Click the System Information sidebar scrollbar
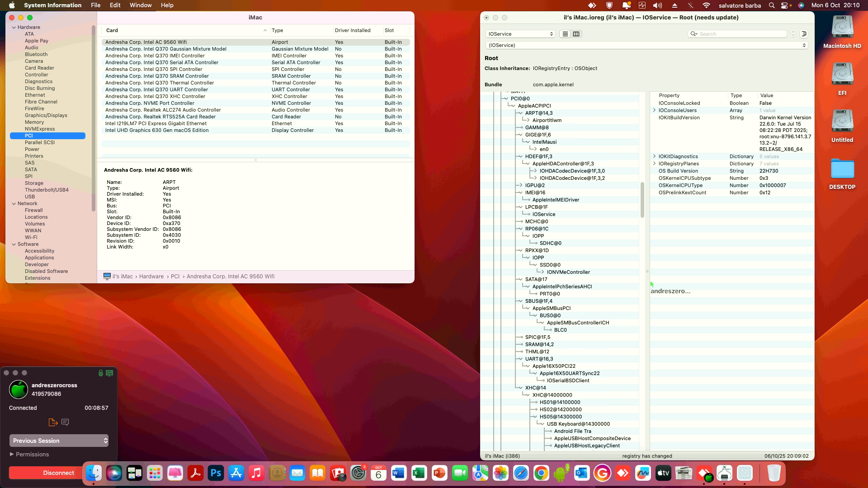Viewport: 868px width, 488px height. tap(94, 118)
